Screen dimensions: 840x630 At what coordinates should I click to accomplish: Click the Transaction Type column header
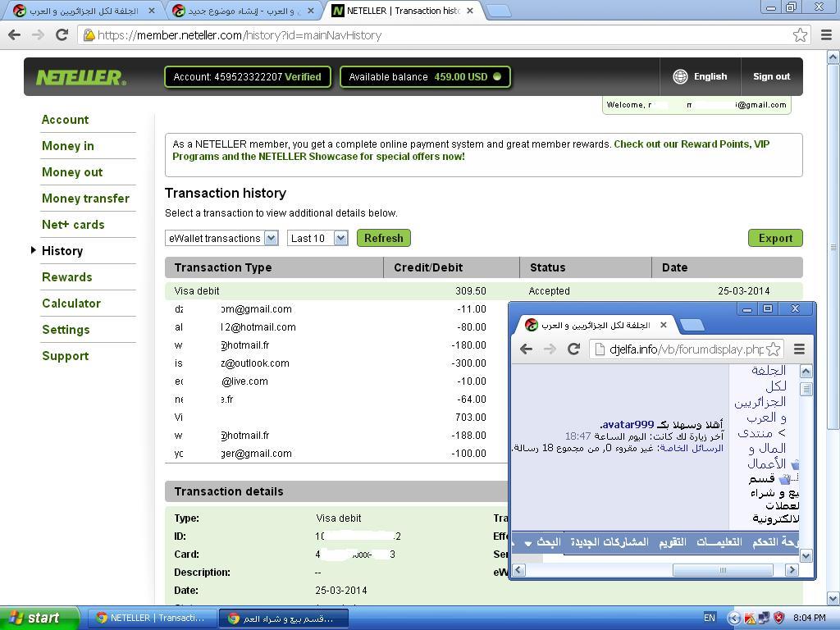click(x=274, y=267)
